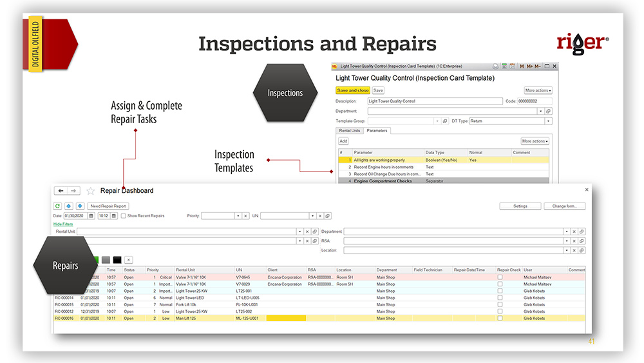Click the Save and close button
The width and height of the screenshot is (644, 363).
352,91
